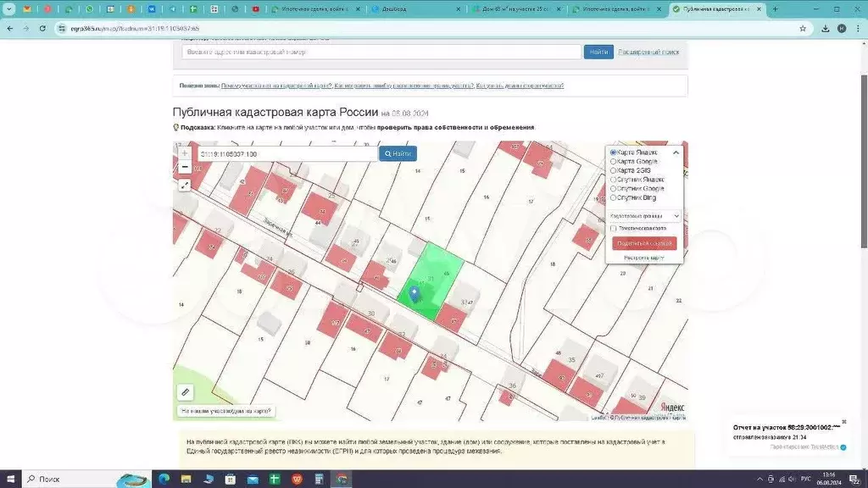868x488 pixels.
Task: Click the red Поделиться ссылкой button
Action: (644, 243)
